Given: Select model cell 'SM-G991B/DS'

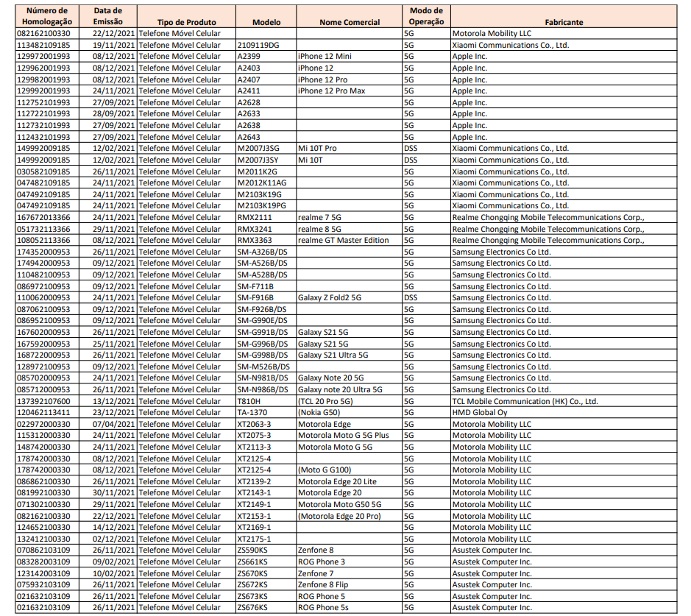Looking at the screenshot, I should click(266, 332).
